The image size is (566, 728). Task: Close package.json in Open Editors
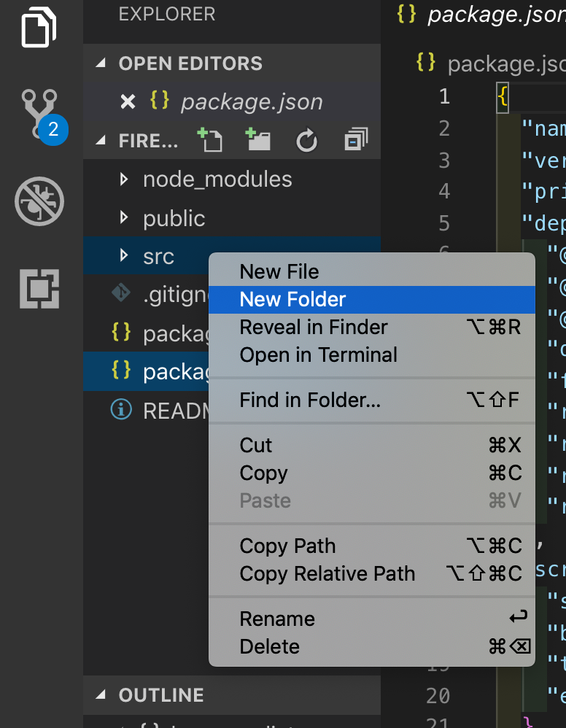[x=128, y=102]
